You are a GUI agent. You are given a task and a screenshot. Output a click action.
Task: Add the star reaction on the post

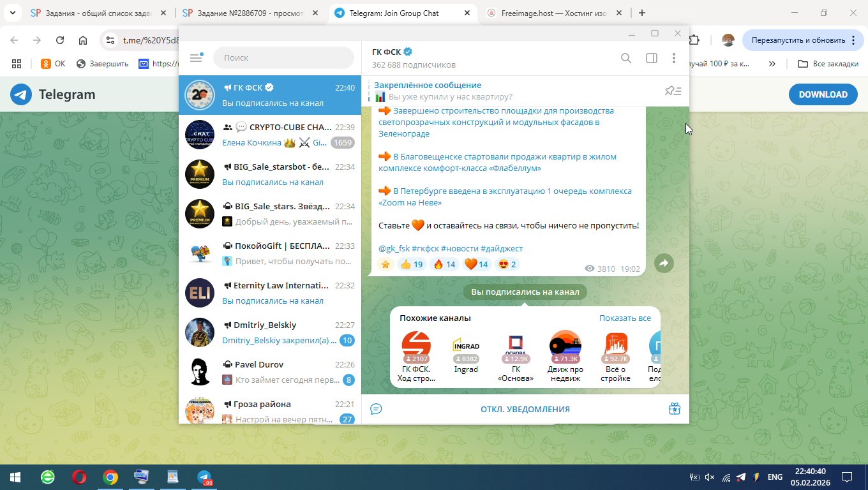(x=385, y=264)
